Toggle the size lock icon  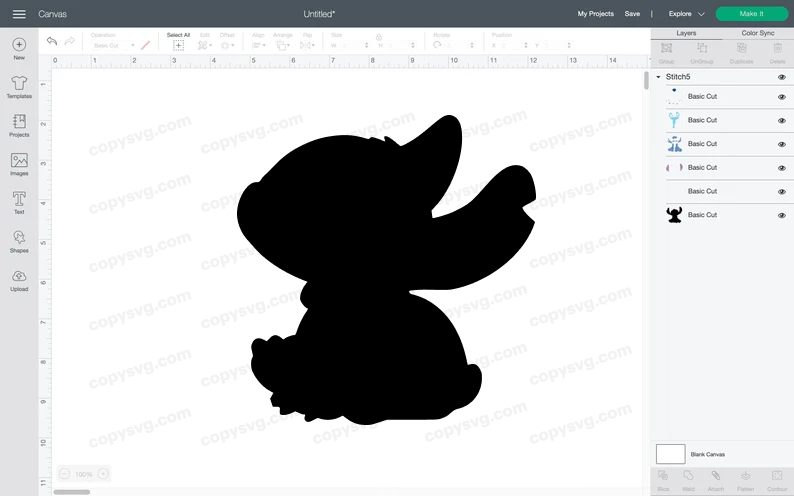coord(379,37)
